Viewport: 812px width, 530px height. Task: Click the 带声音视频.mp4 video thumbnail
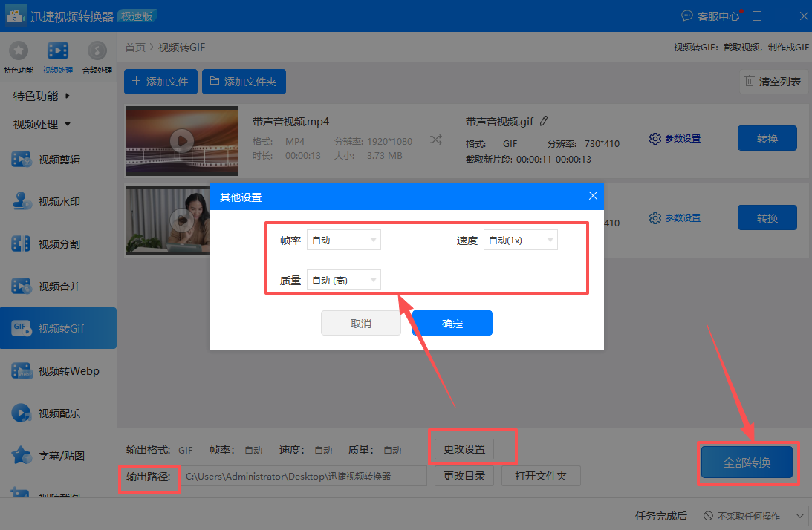click(181, 141)
